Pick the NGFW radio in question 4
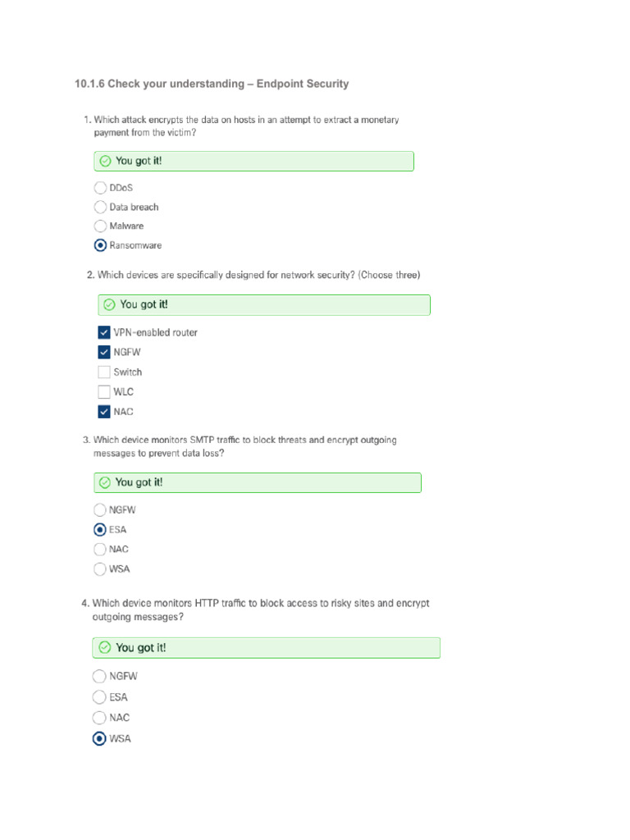The width and height of the screenshot is (630, 840). click(x=99, y=677)
